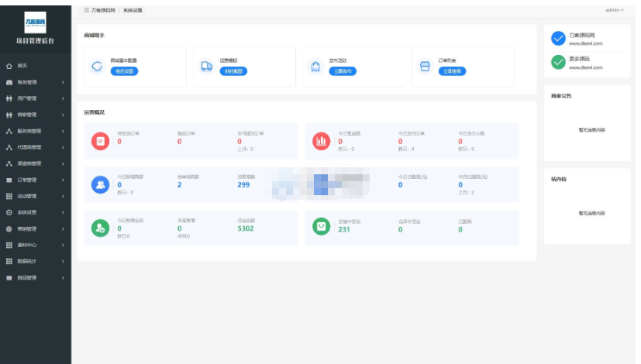Click the red order document icon

99,141
